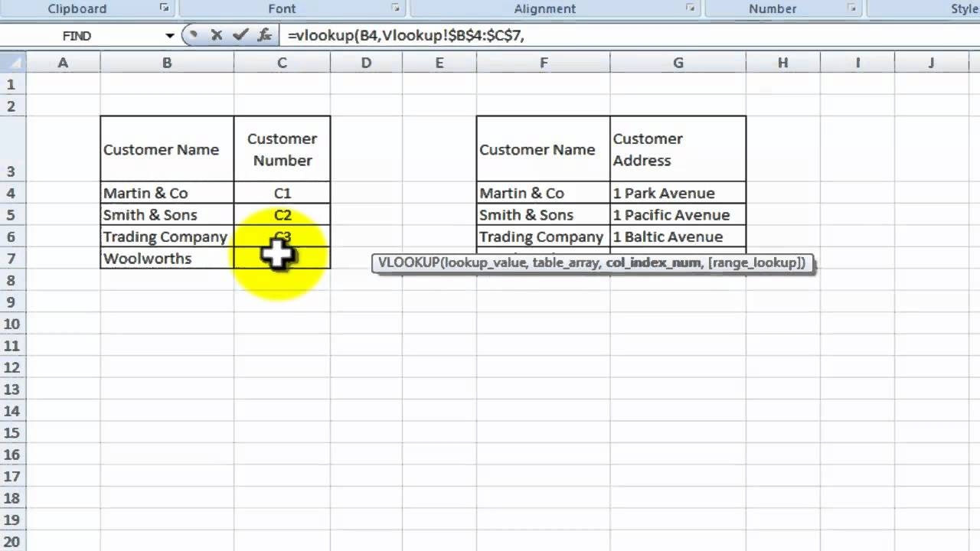The width and height of the screenshot is (980, 551).
Task: Open the Number group dialog launcher
Action: (x=851, y=8)
